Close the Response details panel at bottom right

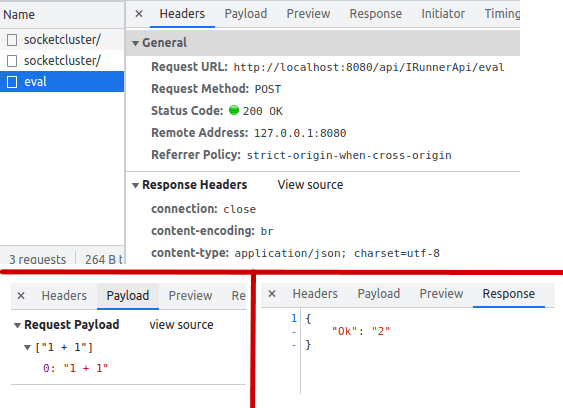coord(272,294)
